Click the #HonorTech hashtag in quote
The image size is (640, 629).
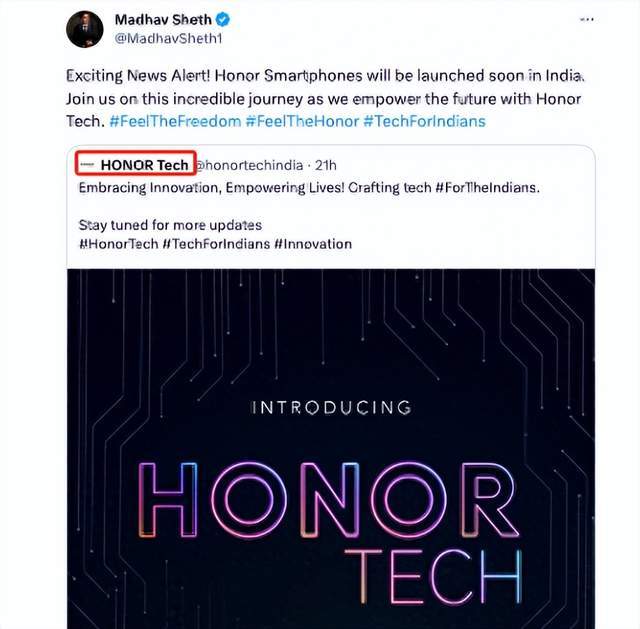tap(118, 244)
